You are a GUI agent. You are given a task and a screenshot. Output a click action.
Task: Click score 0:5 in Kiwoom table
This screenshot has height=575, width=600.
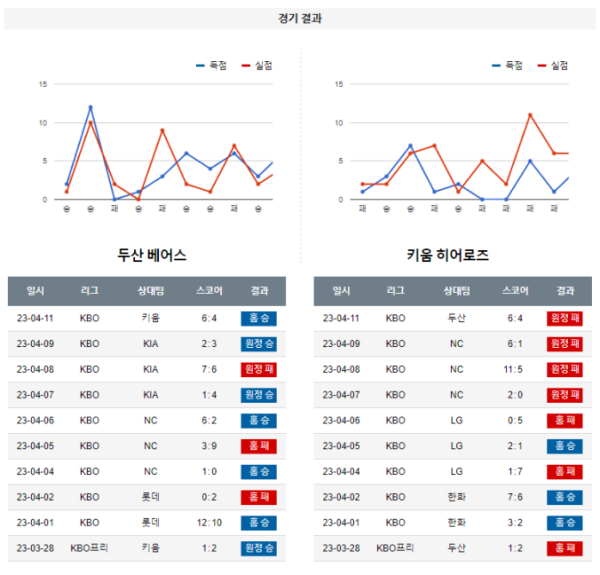[515, 420]
